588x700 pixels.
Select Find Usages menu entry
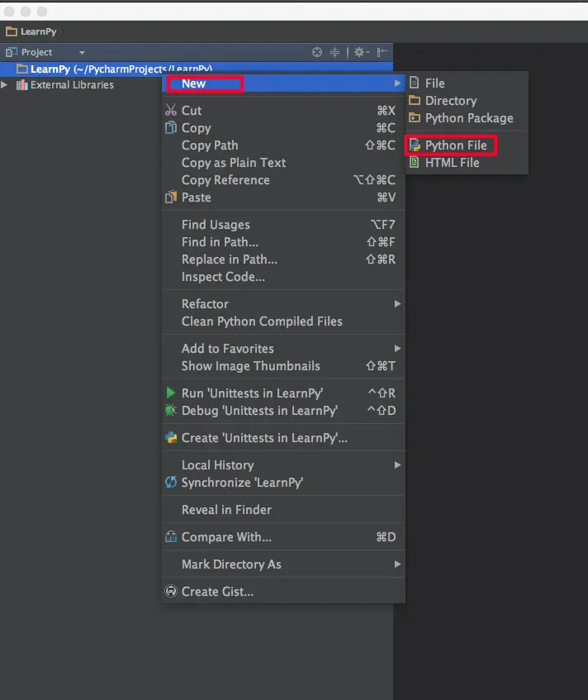click(x=283, y=225)
